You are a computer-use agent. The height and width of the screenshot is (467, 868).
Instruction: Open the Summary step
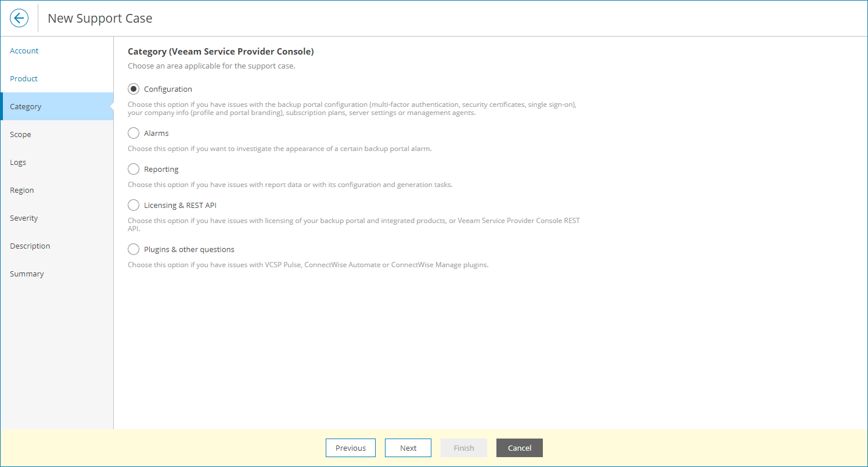57,274
